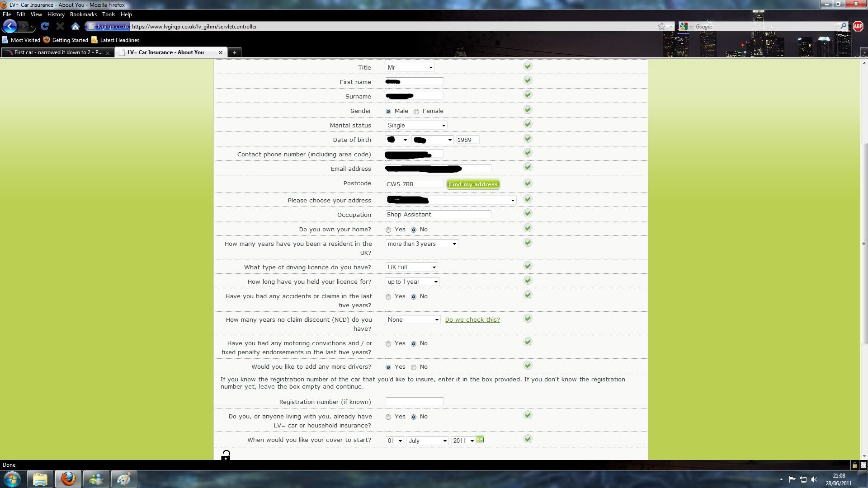The image size is (868, 488).
Task: Open the Most Visited bookmarks
Action: click(21, 40)
